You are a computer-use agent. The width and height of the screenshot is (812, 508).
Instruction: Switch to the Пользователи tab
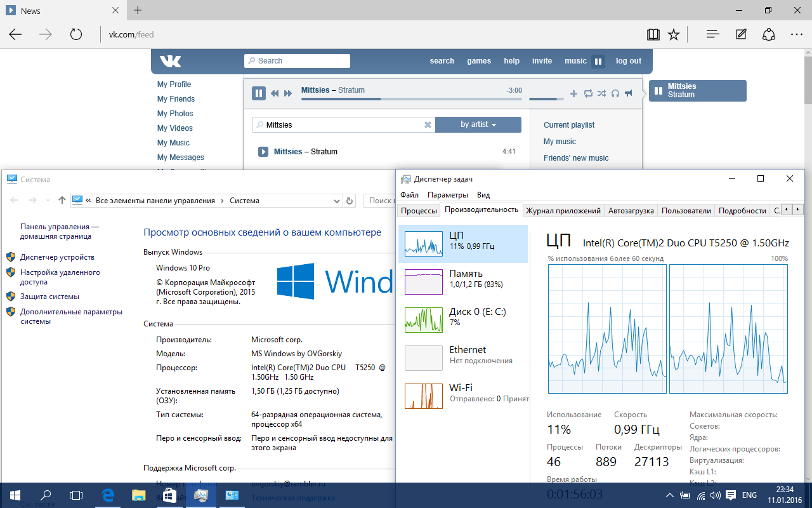click(x=686, y=211)
